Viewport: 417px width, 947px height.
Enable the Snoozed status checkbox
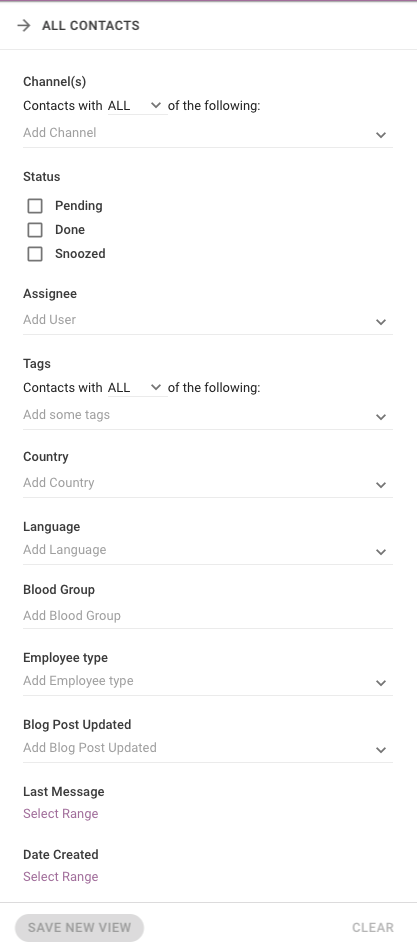click(x=35, y=254)
